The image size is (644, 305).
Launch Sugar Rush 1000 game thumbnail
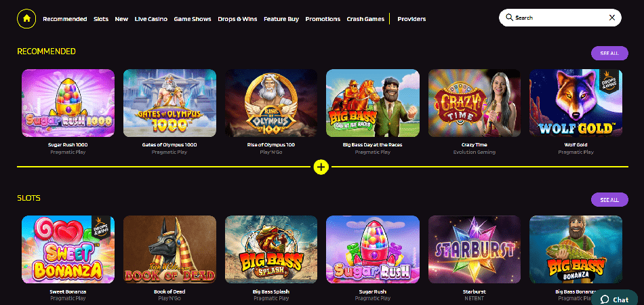68,103
